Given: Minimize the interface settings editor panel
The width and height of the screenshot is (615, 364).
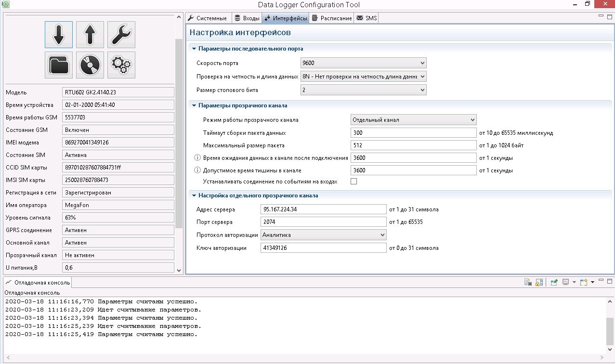Looking at the screenshot, I should click(601, 16).
